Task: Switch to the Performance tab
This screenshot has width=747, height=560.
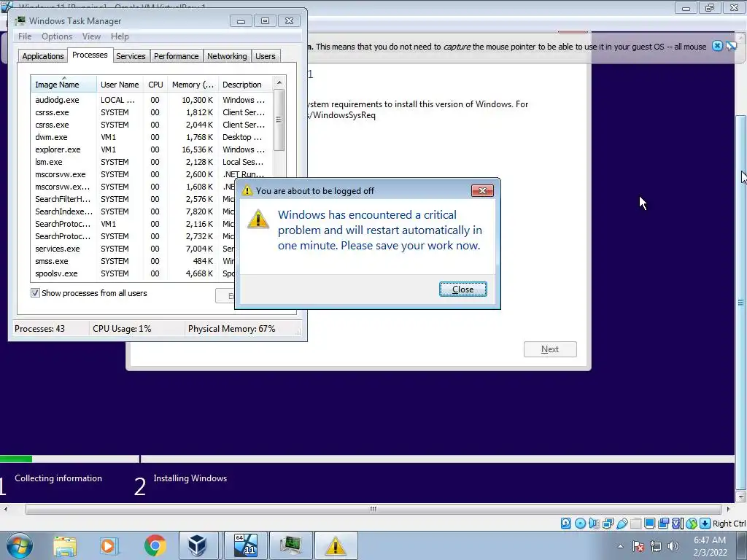Action: [176, 56]
